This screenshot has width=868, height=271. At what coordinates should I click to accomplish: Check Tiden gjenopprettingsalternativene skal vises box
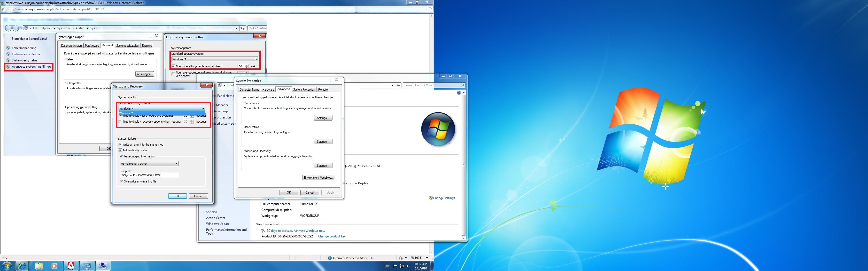point(173,74)
